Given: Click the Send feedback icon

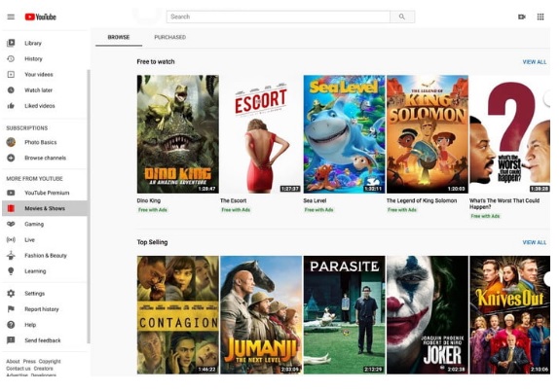Looking at the screenshot, I should (x=11, y=340).
